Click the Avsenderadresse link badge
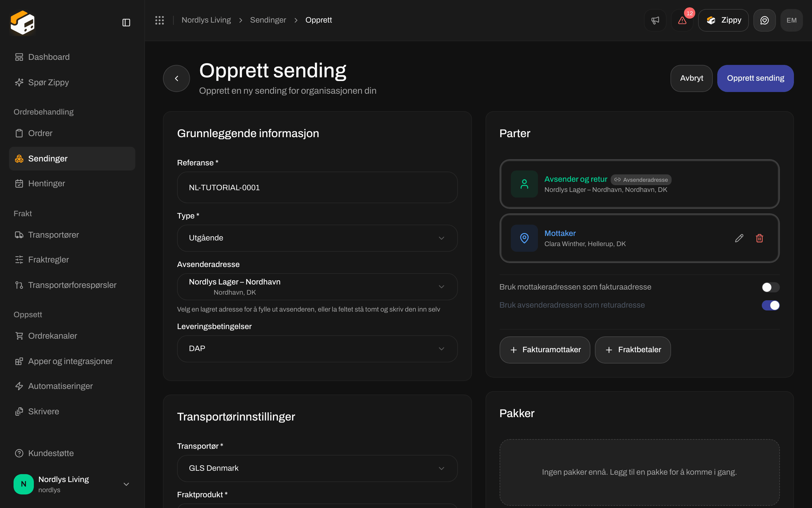The image size is (812, 508). [641, 180]
